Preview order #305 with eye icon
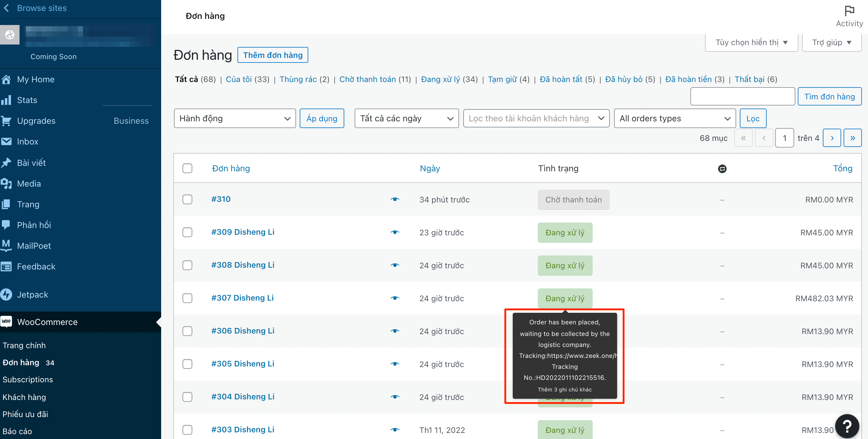Image resolution: width=868 pixels, height=439 pixels. tap(395, 364)
